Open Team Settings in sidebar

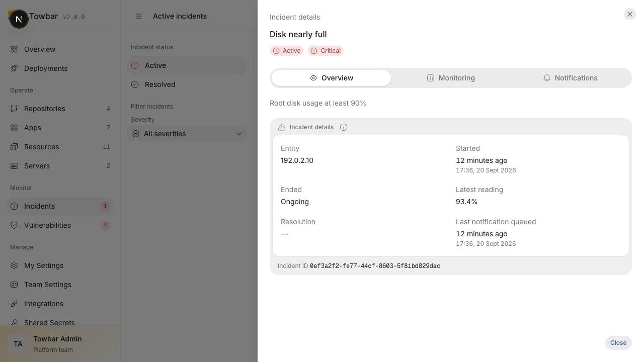(x=60, y=285)
